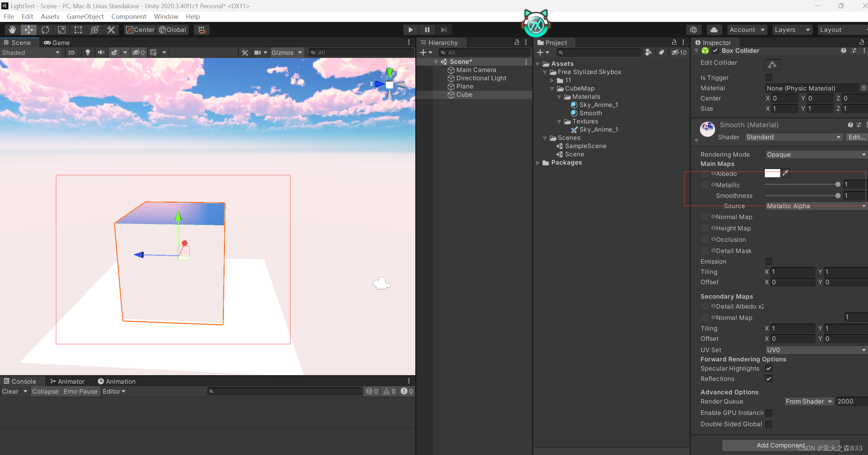Select the Hand tool

[12, 29]
